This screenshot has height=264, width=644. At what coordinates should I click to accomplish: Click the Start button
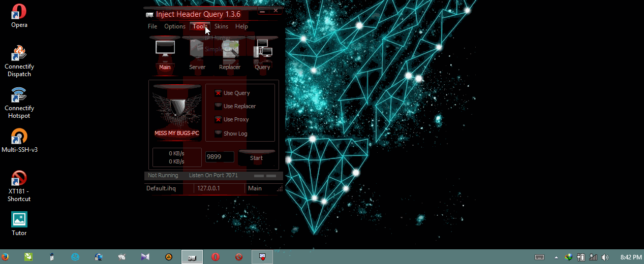click(x=257, y=158)
